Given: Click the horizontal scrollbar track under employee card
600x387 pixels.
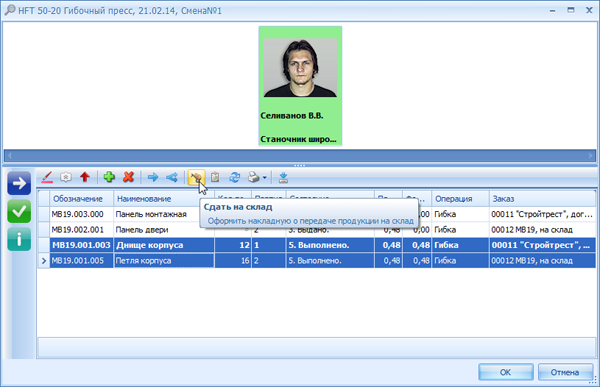Looking at the screenshot, I should click(x=300, y=155).
